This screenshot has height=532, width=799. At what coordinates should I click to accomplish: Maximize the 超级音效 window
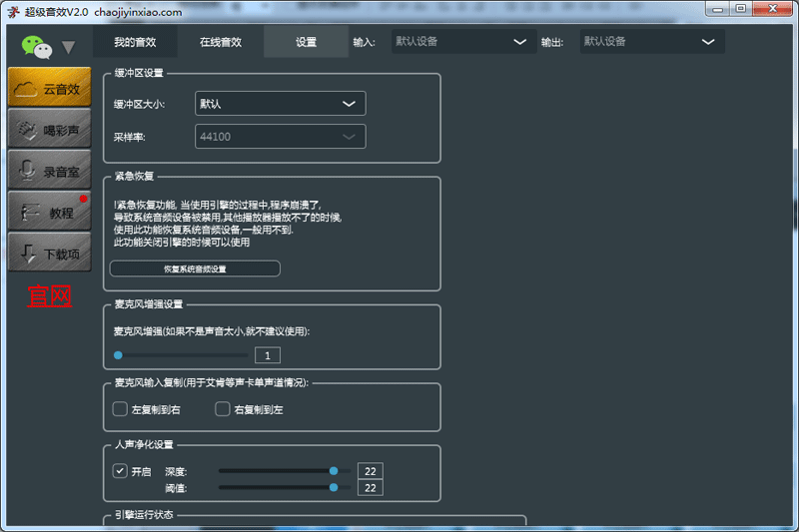pos(741,9)
